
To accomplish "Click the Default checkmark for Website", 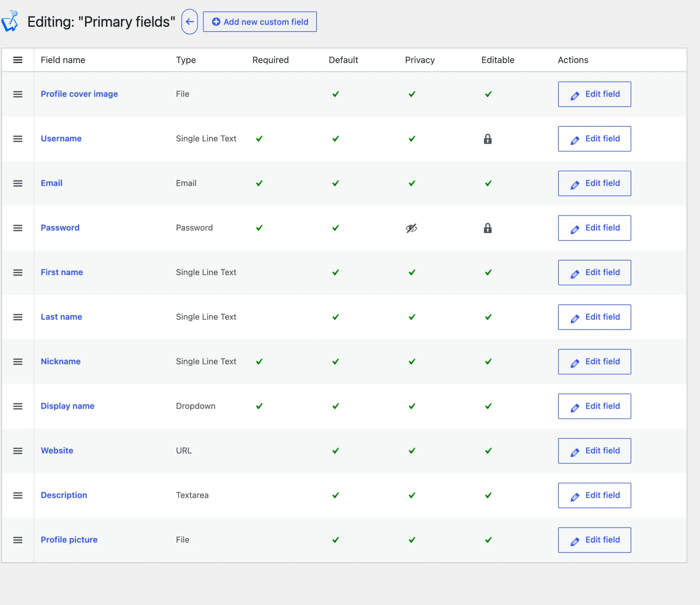I will click(336, 451).
